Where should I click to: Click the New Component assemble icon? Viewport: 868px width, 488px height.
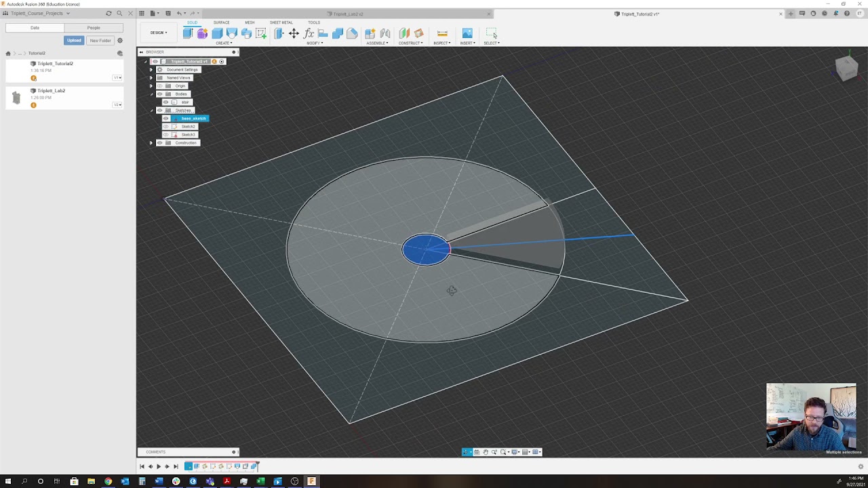370,33
